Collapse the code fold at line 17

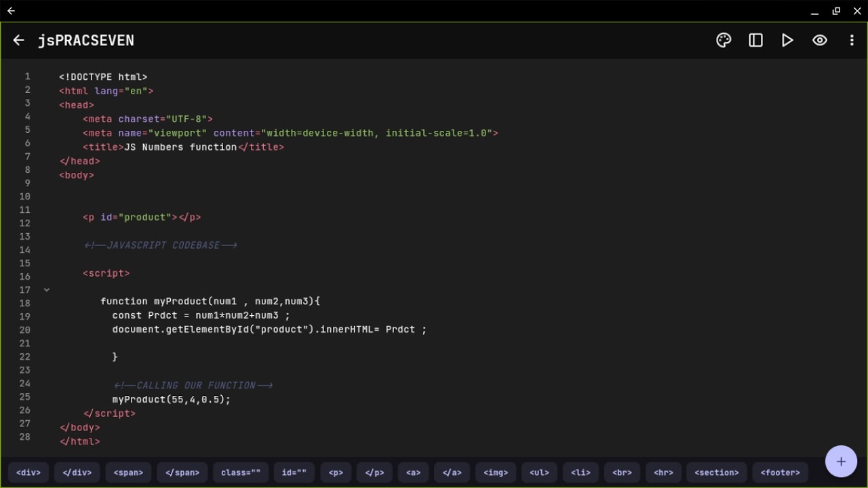click(47, 289)
